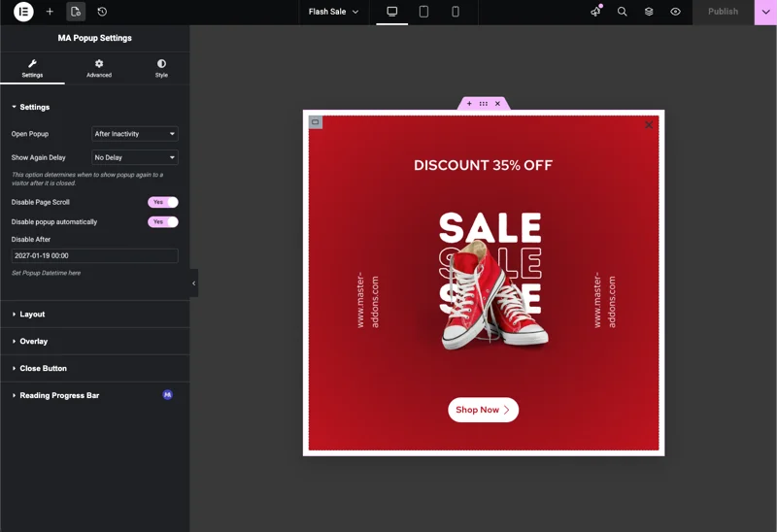Click the container drag handle icon
This screenshot has width=777, height=532.
tap(483, 104)
